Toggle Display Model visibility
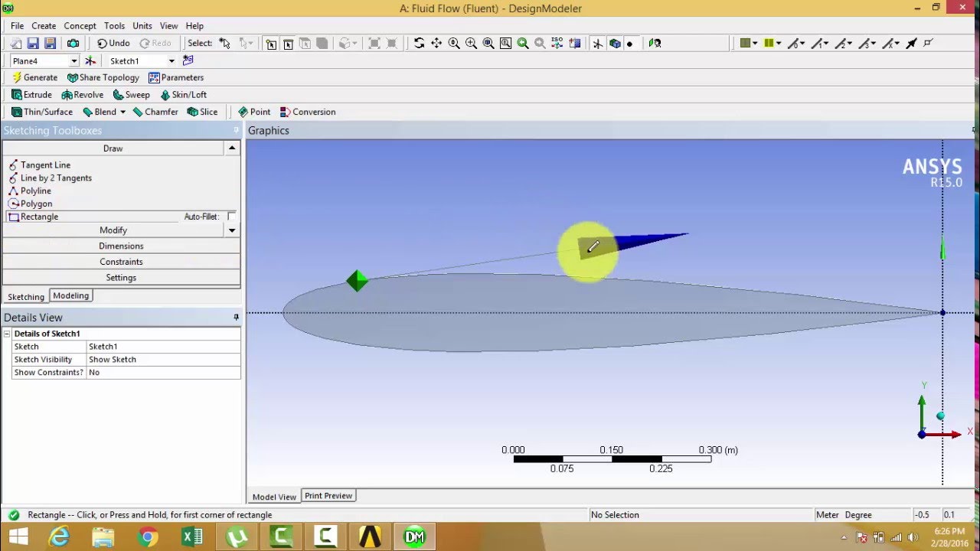Screen dimensions: 980x551 click(x=615, y=44)
